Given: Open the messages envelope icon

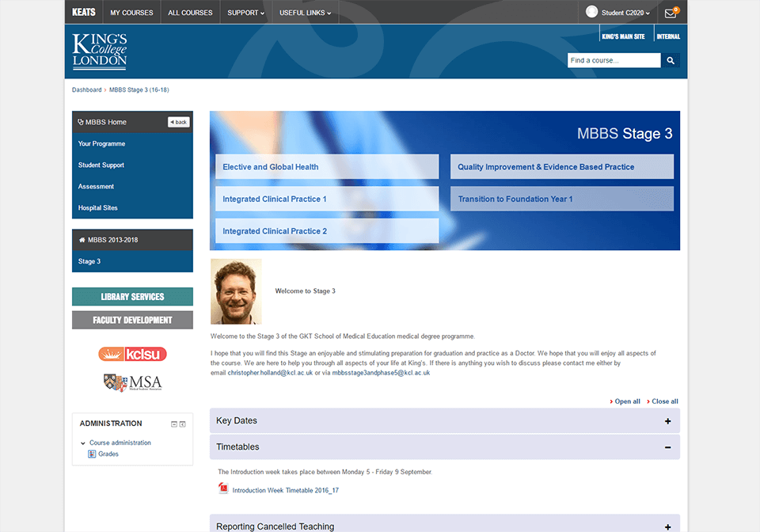Looking at the screenshot, I should point(671,13).
